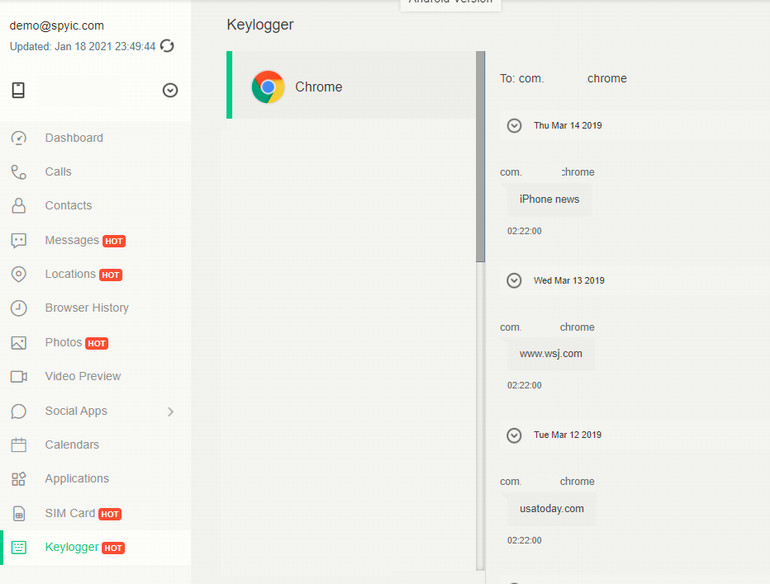Screen dimensions: 770x584
Task: Open SIM Card section
Action: tap(70, 513)
